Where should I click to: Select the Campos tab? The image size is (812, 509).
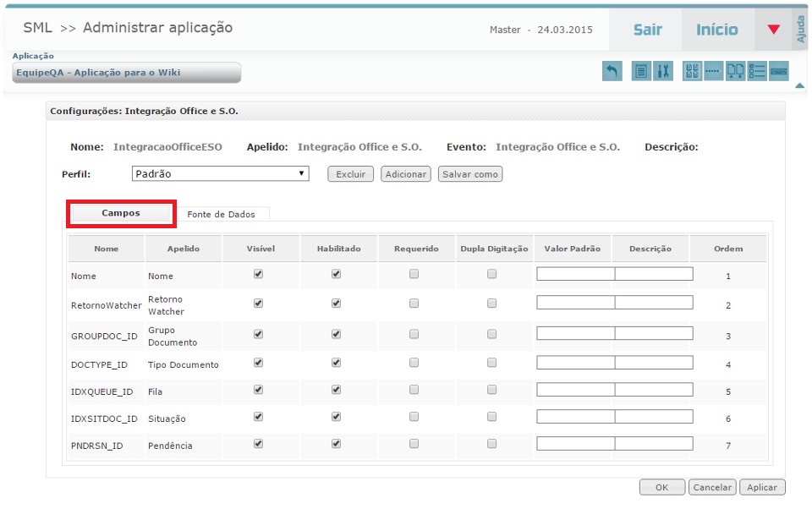(120, 213)
